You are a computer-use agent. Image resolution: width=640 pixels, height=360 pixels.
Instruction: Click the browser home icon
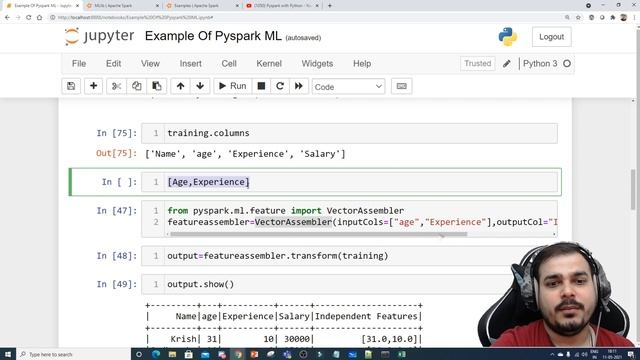click(39, 18)
